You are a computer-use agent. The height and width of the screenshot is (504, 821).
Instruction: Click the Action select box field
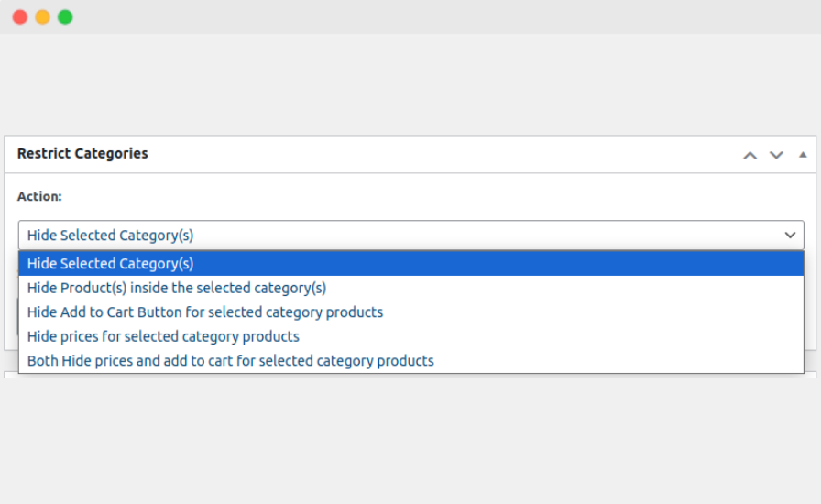403,236
